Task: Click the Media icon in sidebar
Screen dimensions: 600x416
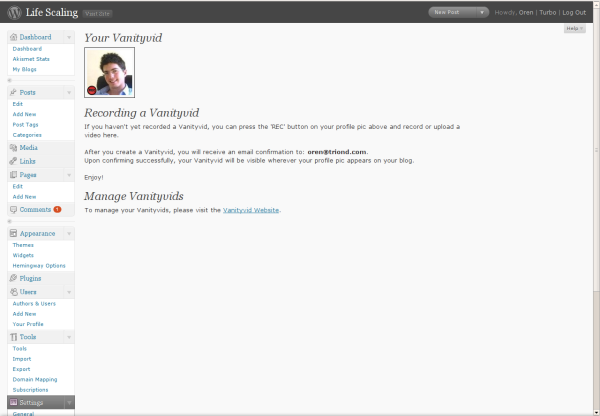Action: point(13,147)
